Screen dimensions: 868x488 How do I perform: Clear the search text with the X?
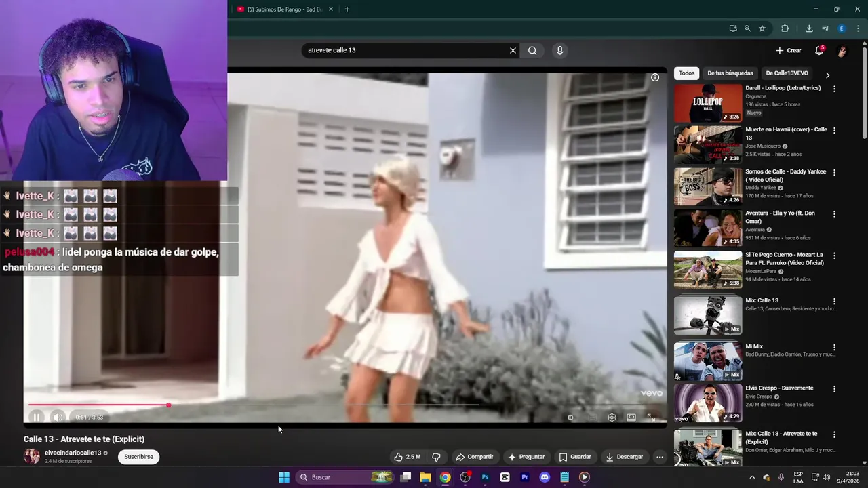point(513,50)
